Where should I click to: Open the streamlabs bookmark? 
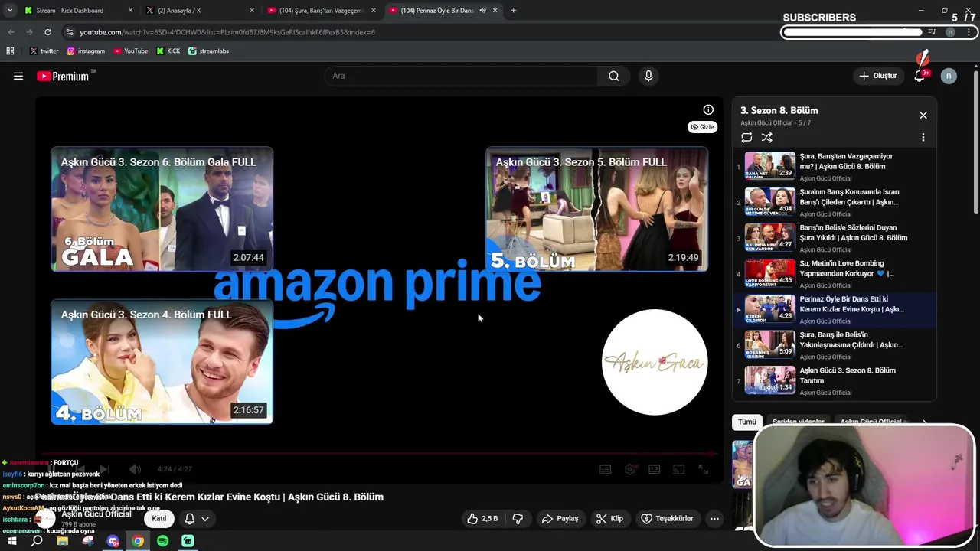[x=208, y=51]
